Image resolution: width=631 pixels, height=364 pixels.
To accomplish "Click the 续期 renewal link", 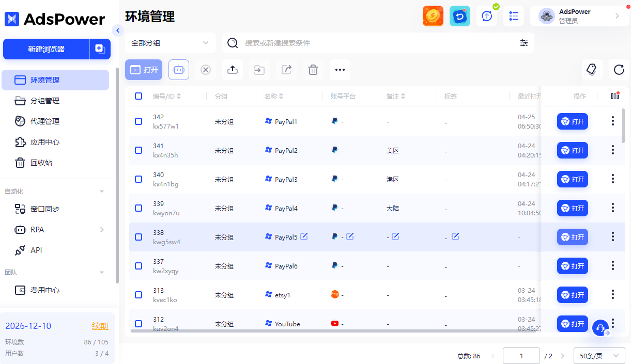I will pos(100,326).
